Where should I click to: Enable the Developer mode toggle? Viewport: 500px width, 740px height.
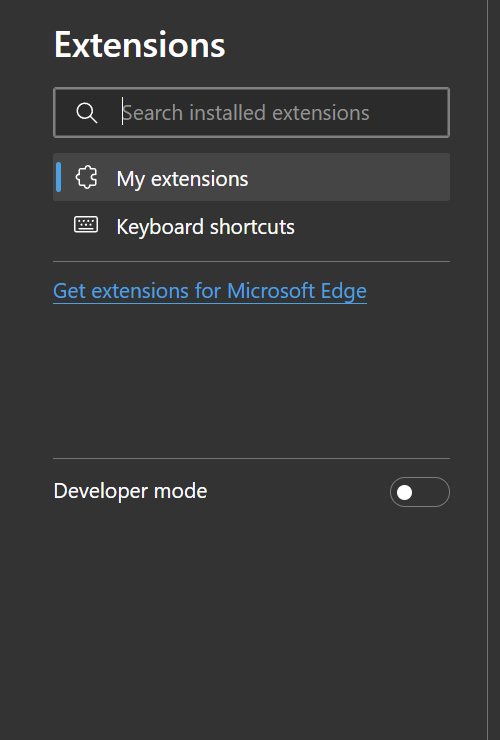(x=420, y=492)
